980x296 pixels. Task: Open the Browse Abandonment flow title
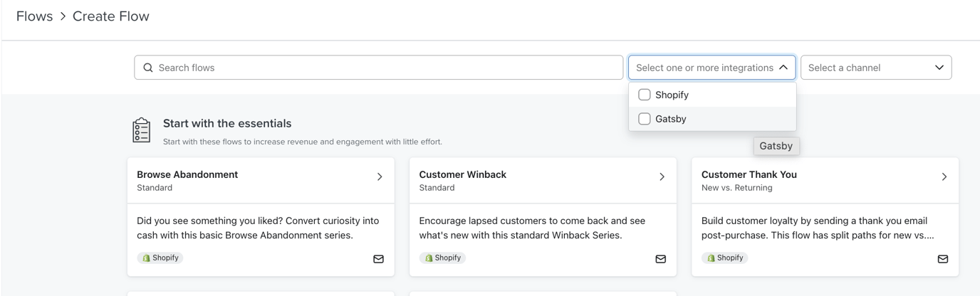click(187, 174)
